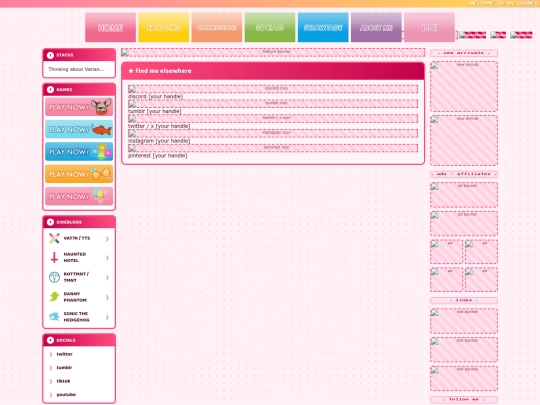540x405 pixels.
Task: Open the DNI navigation tab
Action: [x=429, y=27]
